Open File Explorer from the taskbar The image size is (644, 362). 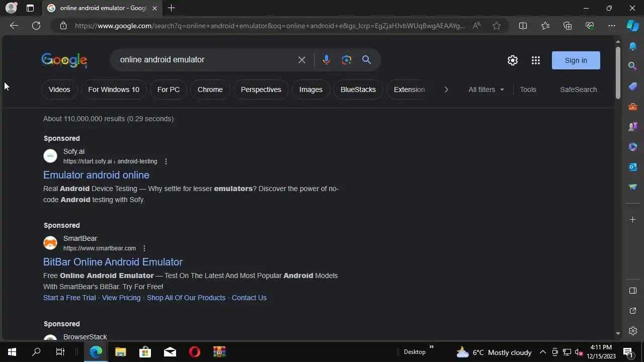[120, 352]
